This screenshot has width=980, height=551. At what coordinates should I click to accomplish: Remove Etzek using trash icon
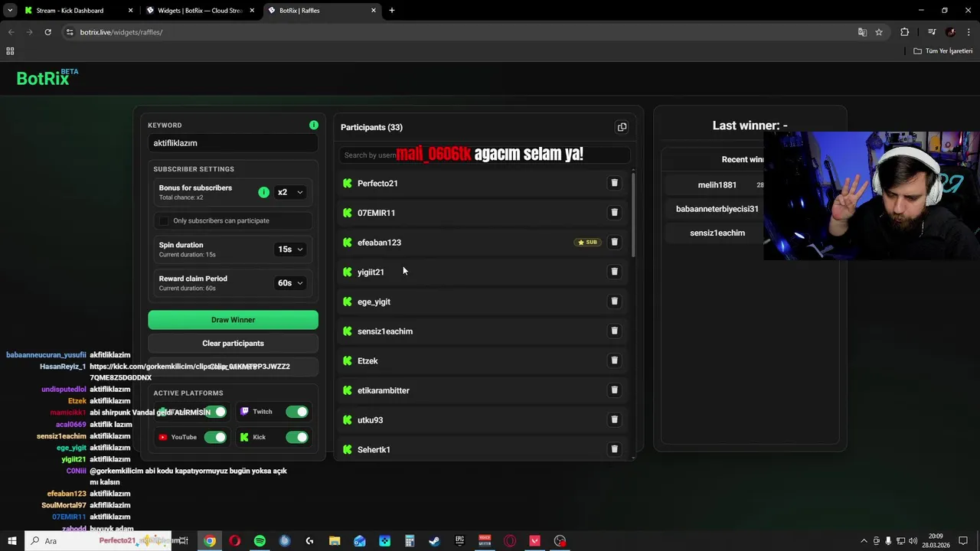pyautogui.click(x=614, y=360)
